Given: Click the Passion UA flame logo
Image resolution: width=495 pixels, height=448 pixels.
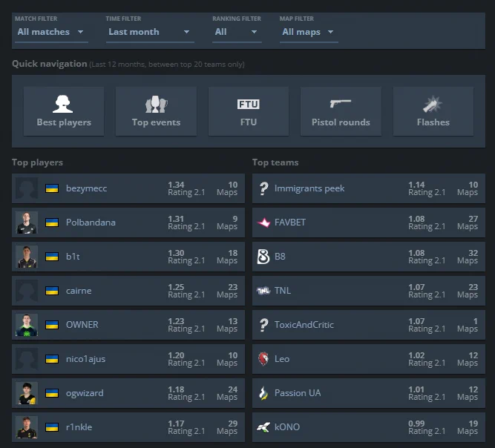Looking at the screenshot, I should click(x=263, y=393).
